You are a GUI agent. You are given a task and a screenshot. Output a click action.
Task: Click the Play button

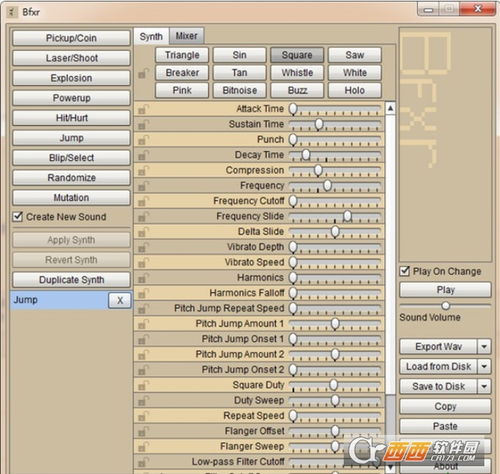(x=445, y=290)
